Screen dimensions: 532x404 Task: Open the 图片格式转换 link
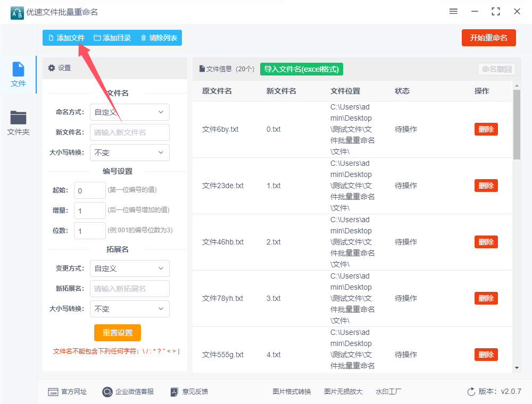(x=292, y=392)
